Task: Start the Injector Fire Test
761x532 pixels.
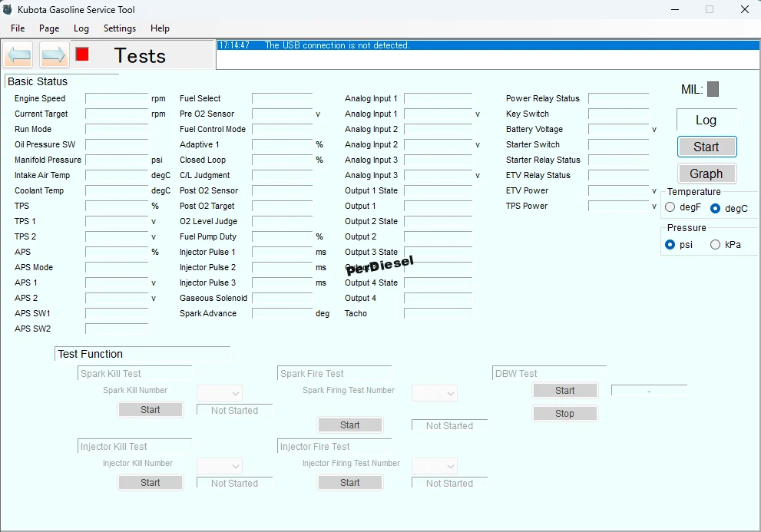Action: click(x=350, y=483)
